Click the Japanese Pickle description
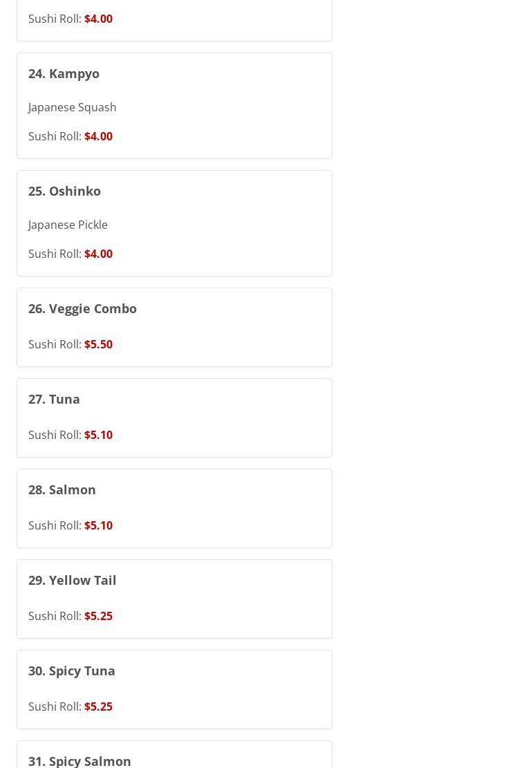532x768 pixels. pos(68,225)
